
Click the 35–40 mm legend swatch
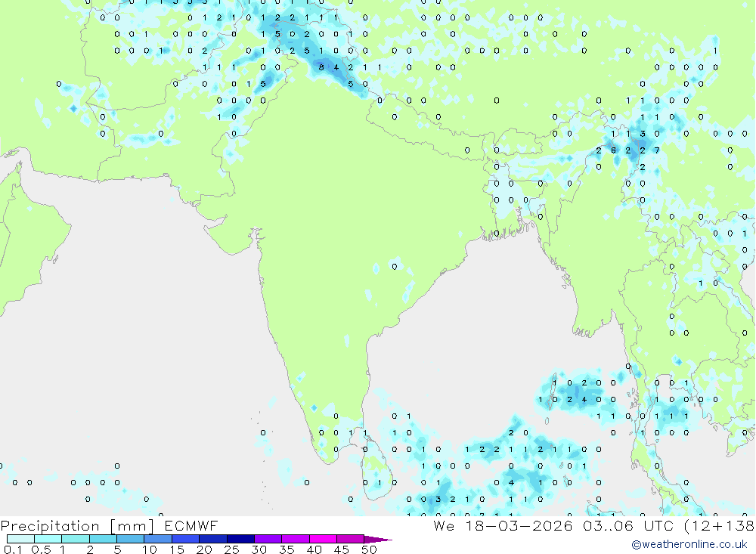(x=296, y=539)
